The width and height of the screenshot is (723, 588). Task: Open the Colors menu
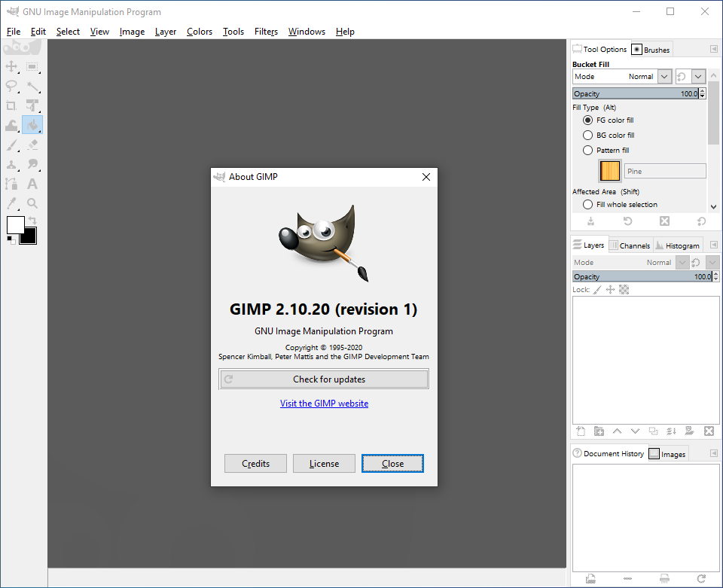click(x=200, y=32)
